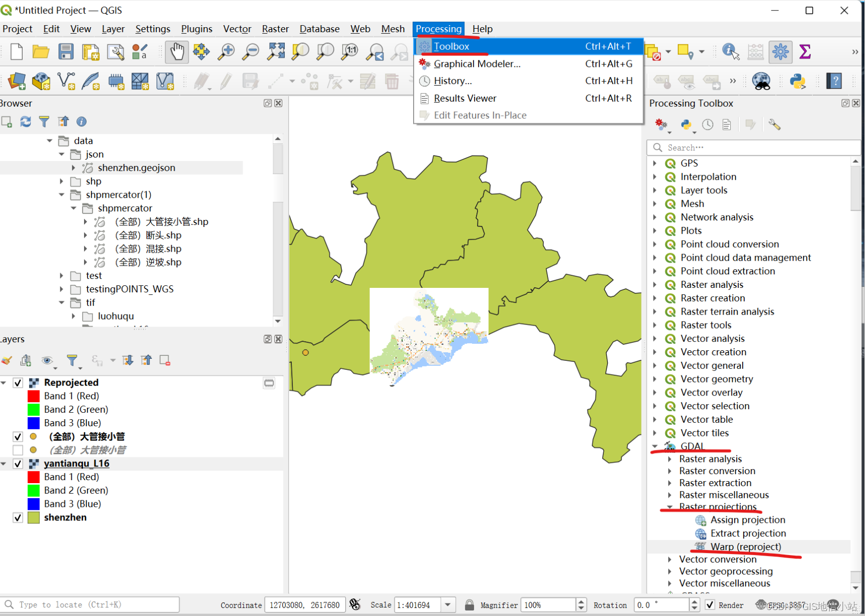
Task: Open Statistical Summary sigma icon
Action: click(x=805, y=51)
